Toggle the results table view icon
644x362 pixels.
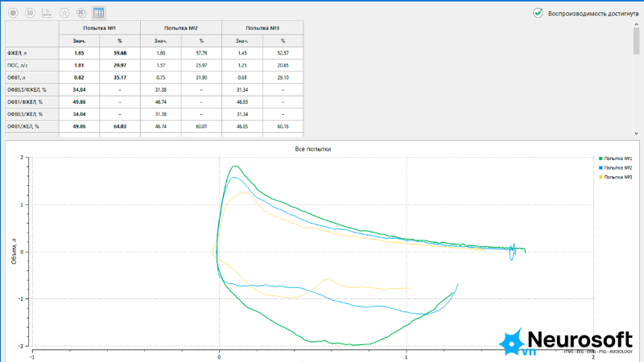pos(98,13)
